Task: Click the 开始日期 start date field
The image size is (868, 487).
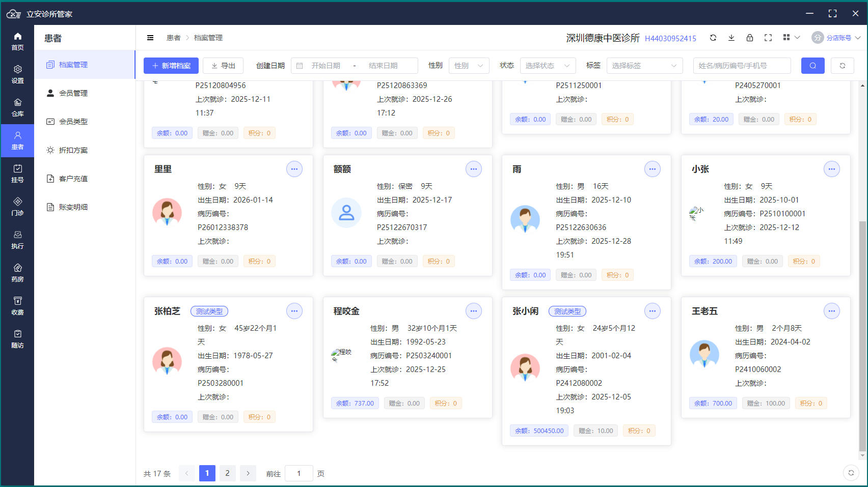Action: [326, 66]
